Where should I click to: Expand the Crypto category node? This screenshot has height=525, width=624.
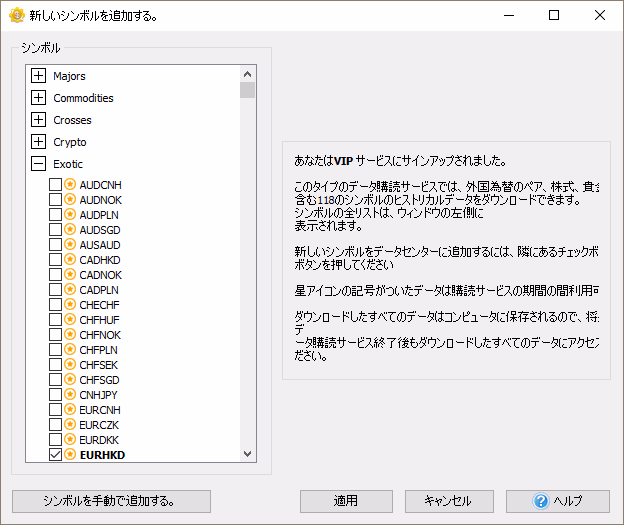pos(39,142)
